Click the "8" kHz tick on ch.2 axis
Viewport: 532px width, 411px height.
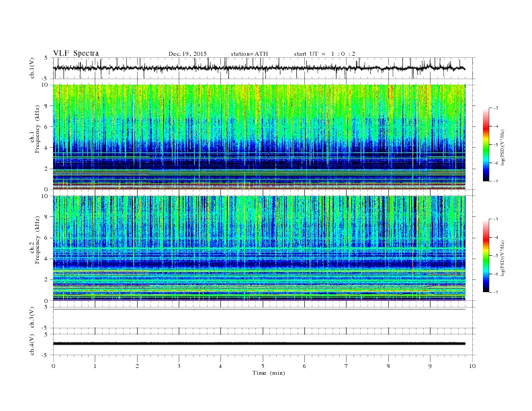click(47, 217)
